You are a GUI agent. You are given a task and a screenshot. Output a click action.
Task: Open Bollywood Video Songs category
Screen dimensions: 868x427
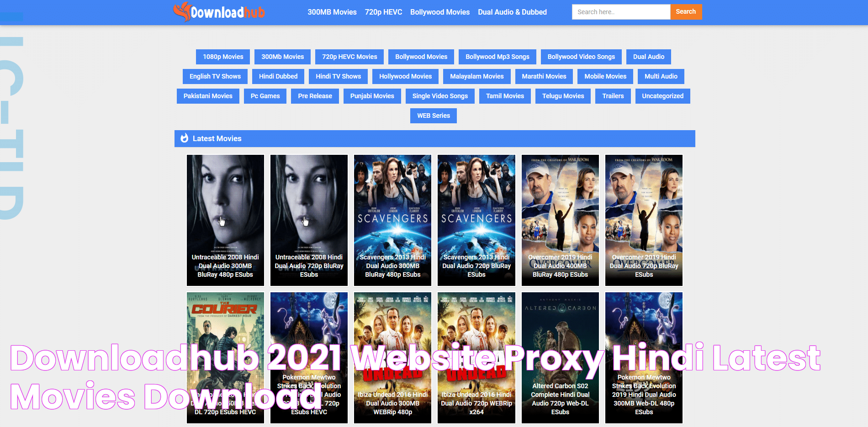581,57
